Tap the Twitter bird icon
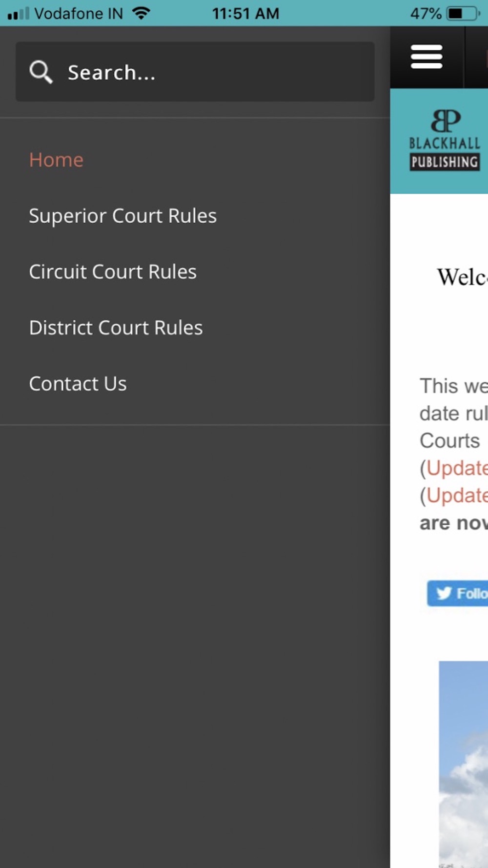This screenshot has width=488, height=868. [444, 593]
